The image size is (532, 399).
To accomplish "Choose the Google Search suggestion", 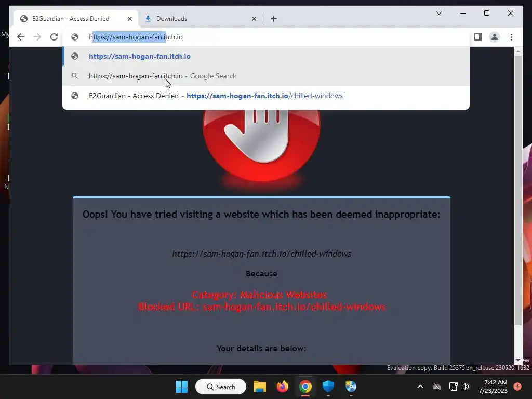I will click(266, 76).
